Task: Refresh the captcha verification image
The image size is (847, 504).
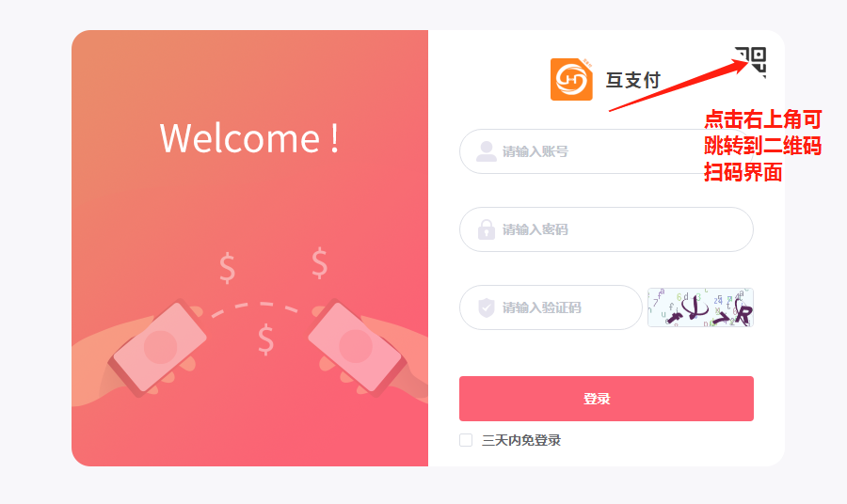Action: [x=700, y=307]
